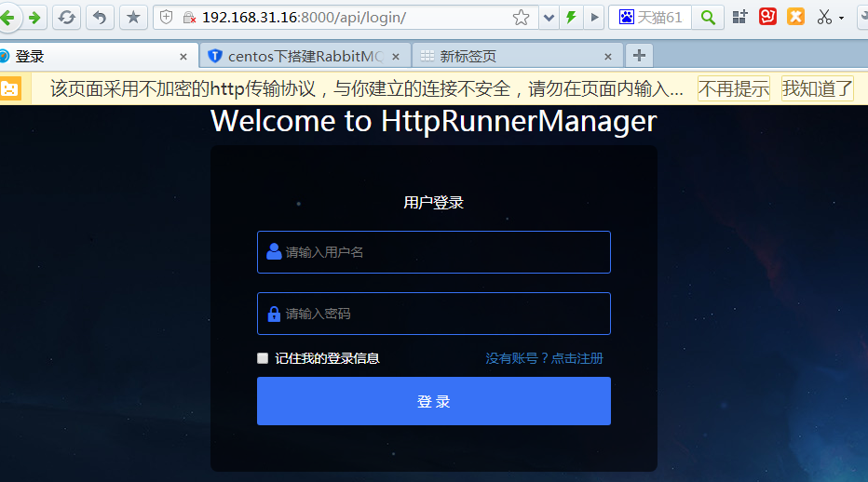Close the 新标签页 tab

click(608, 57)
